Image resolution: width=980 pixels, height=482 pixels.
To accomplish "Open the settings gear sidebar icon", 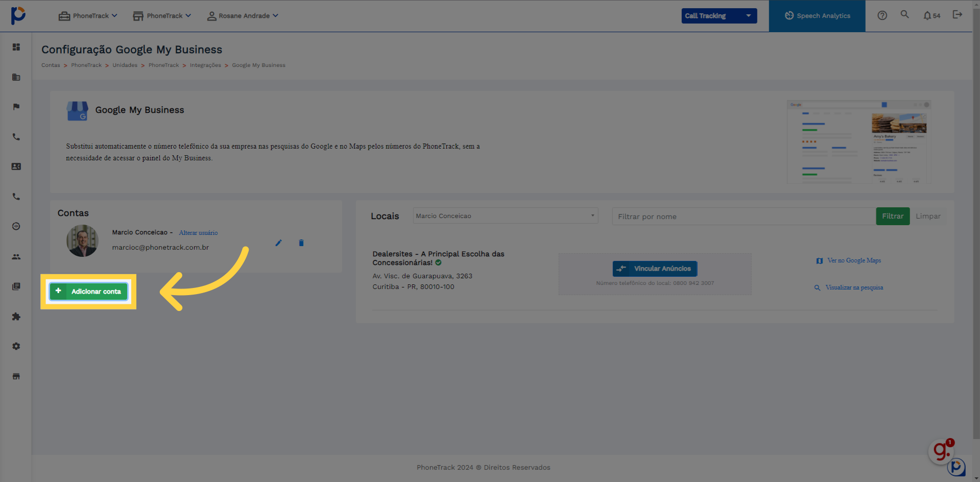I will click(x=16, y=346).
